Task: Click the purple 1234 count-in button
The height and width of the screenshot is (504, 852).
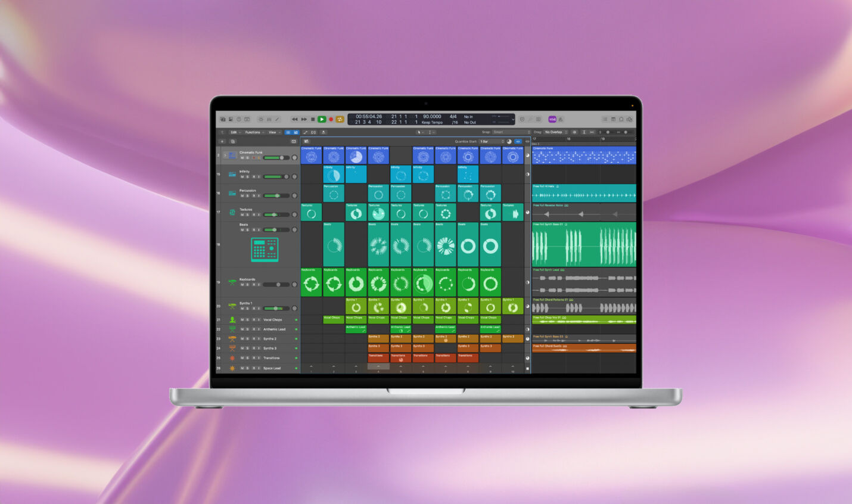Action: 552,119
